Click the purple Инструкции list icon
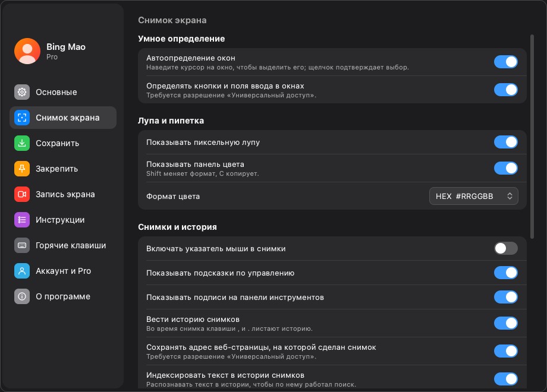The width and height of the screenshot is (547, 392). point(22,220)
